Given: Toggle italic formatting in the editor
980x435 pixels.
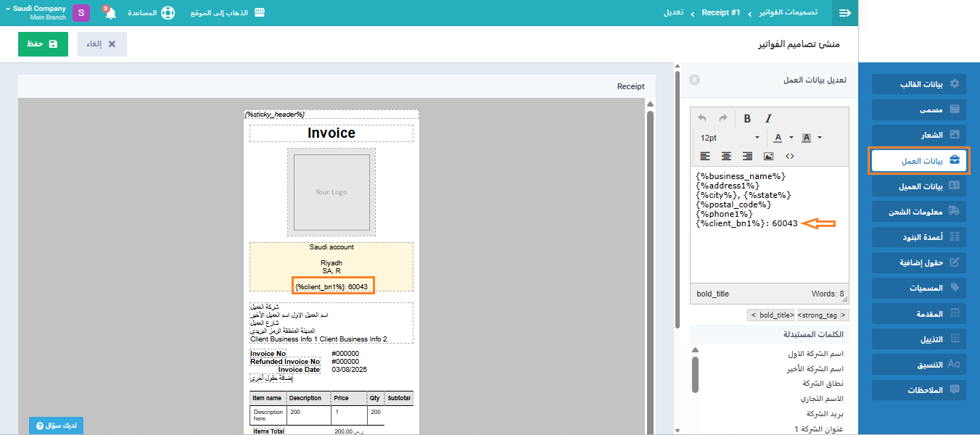Looking at the screenshot, I should 768,119.
